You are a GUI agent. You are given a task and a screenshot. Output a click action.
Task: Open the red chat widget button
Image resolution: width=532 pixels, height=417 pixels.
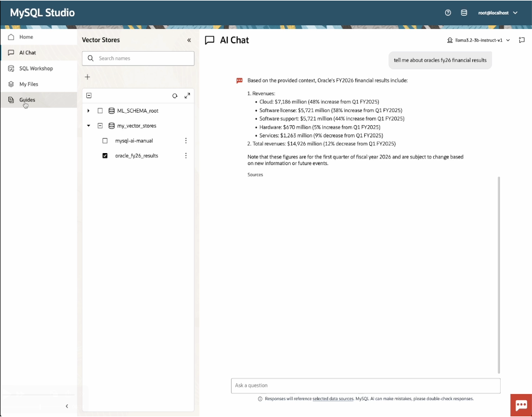pos(521,405)
